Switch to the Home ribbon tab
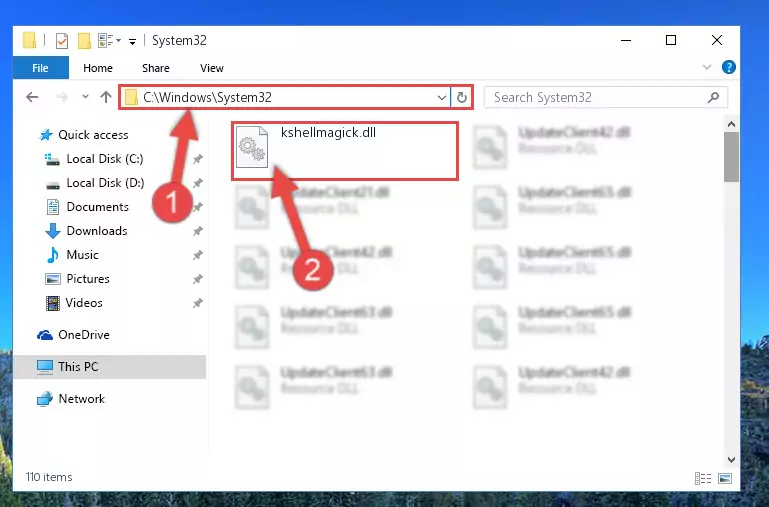 coord(98,68)
